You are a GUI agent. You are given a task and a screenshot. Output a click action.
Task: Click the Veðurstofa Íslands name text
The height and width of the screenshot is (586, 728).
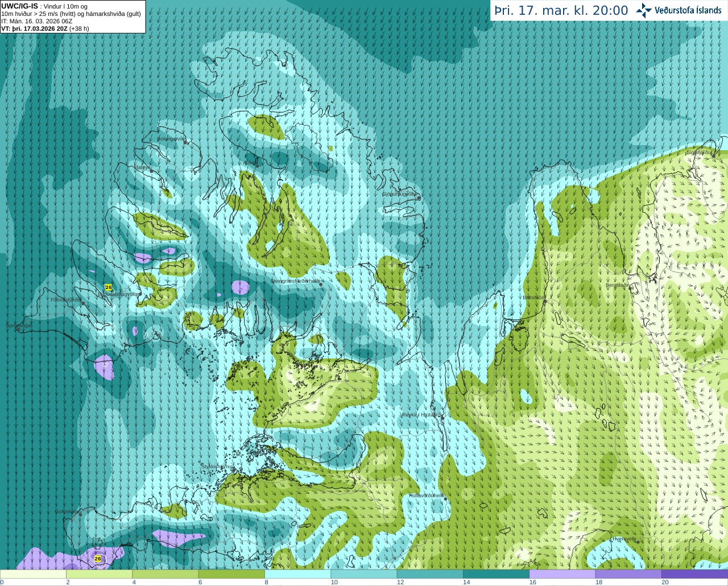(688, 10)
